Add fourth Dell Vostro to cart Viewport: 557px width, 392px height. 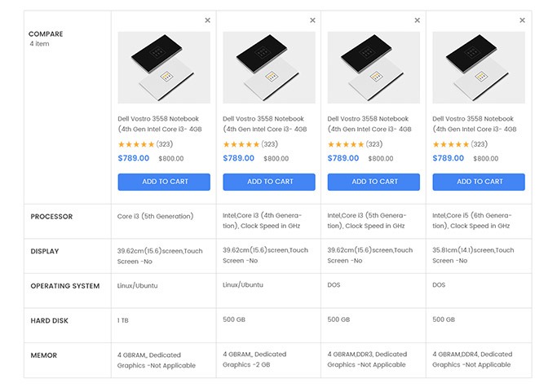(479, 182)
